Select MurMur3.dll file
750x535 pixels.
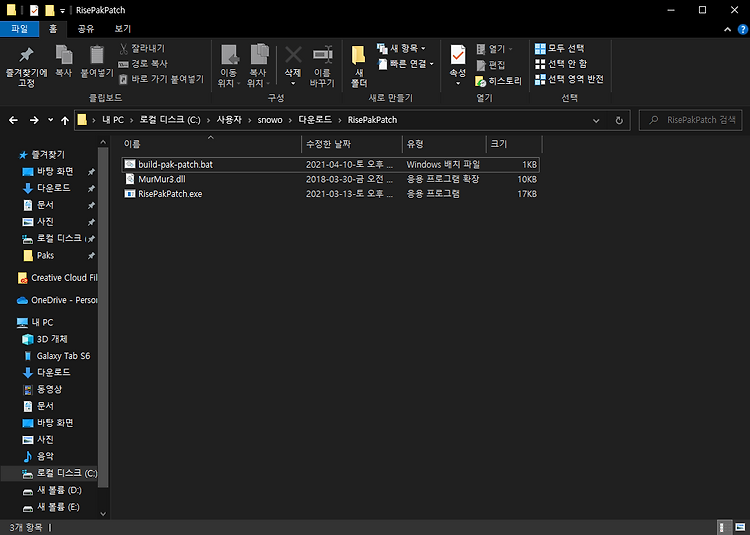[331, 179]
